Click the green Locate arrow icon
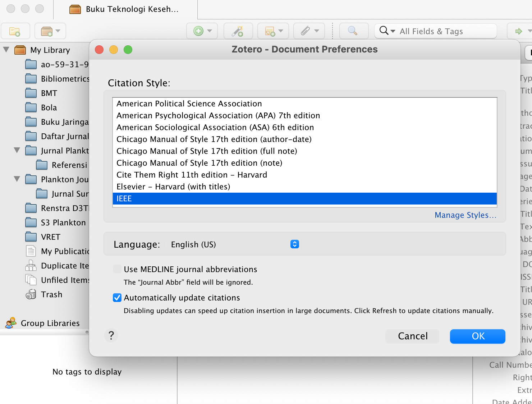 tap(519, 31)
